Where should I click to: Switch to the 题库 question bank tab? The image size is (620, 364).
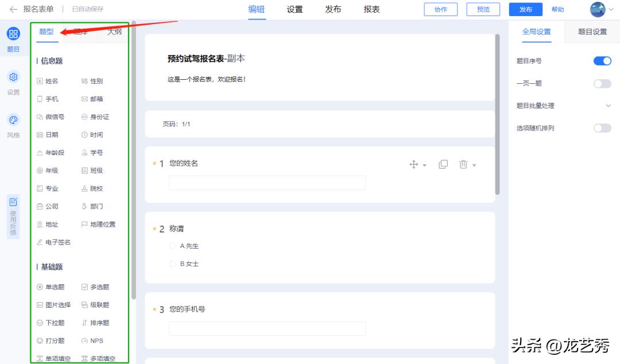coord(80,32)
